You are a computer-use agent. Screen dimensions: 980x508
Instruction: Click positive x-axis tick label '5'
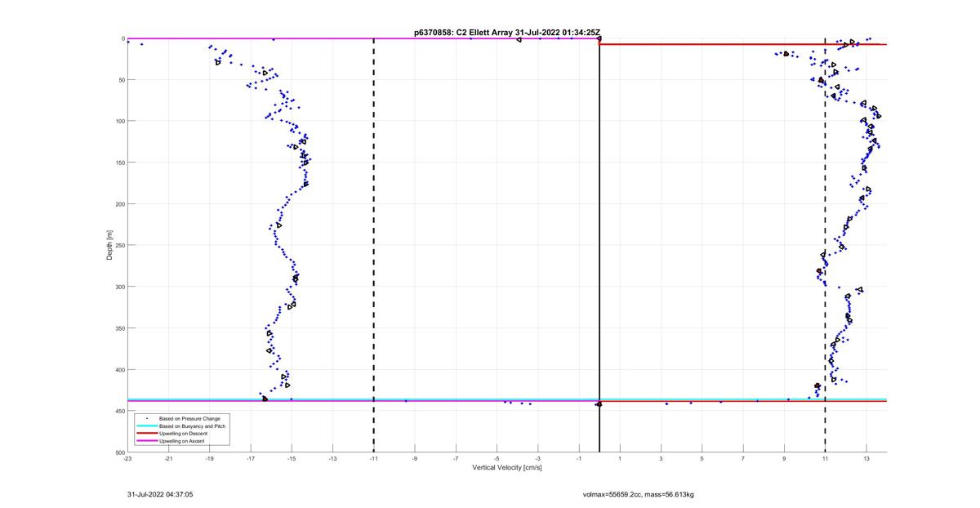click(x=702, y=459)
